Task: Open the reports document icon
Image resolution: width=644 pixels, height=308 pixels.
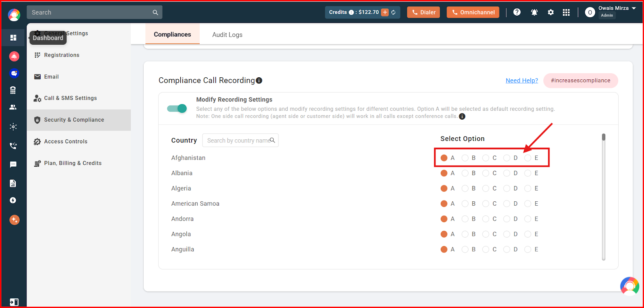Action: pos(13,183)
